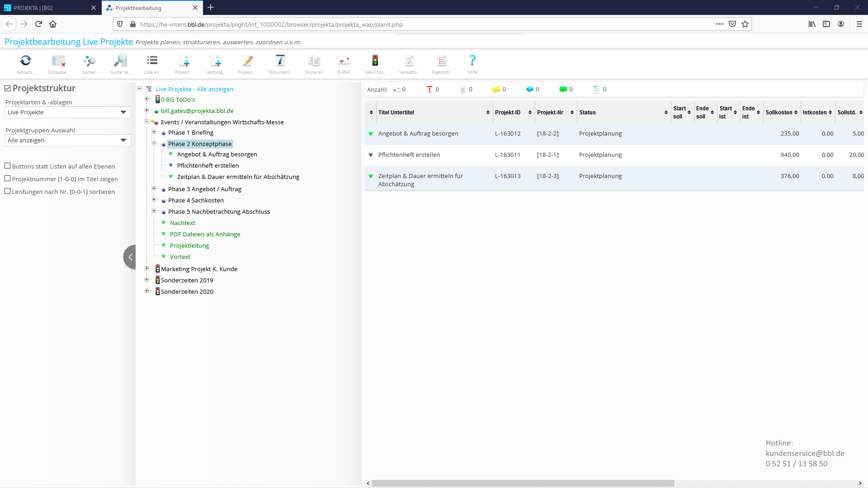Add new Leistung via toolbar icon
The image size is (868, 488).
coord(215,61)
